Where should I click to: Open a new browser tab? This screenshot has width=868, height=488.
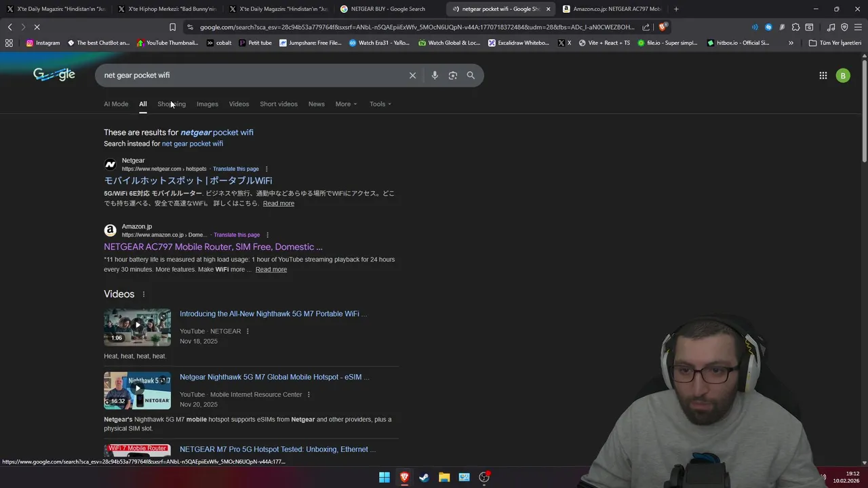coord(676,9)
